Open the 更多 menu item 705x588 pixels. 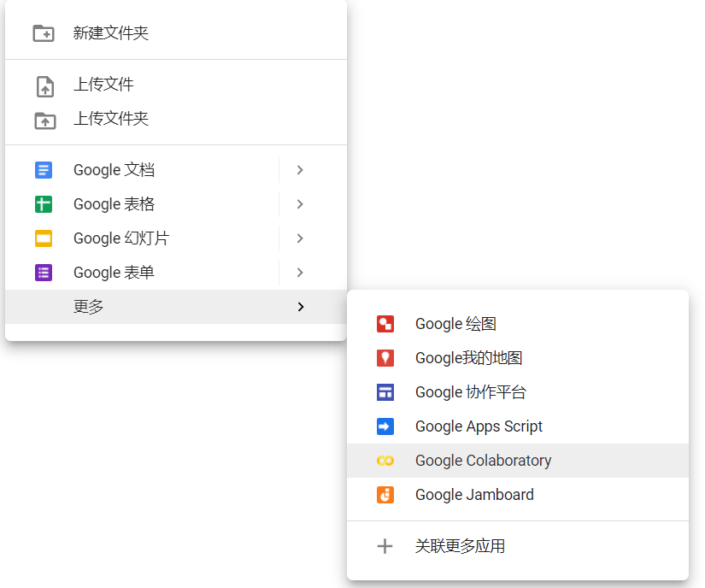coord(176,307)
